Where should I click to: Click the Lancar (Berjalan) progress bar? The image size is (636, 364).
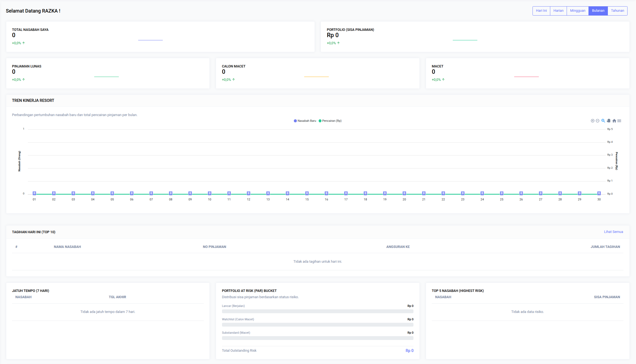point(317,311)
